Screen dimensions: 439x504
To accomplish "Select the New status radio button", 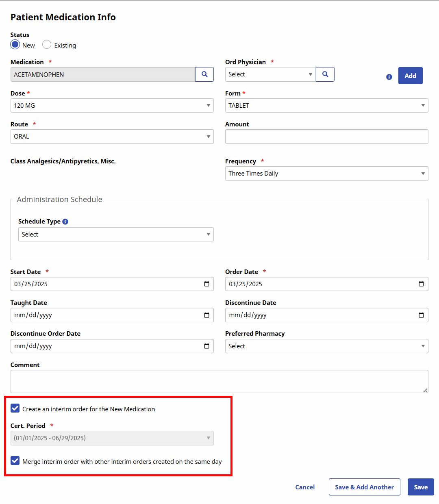I will coord(15,45).
